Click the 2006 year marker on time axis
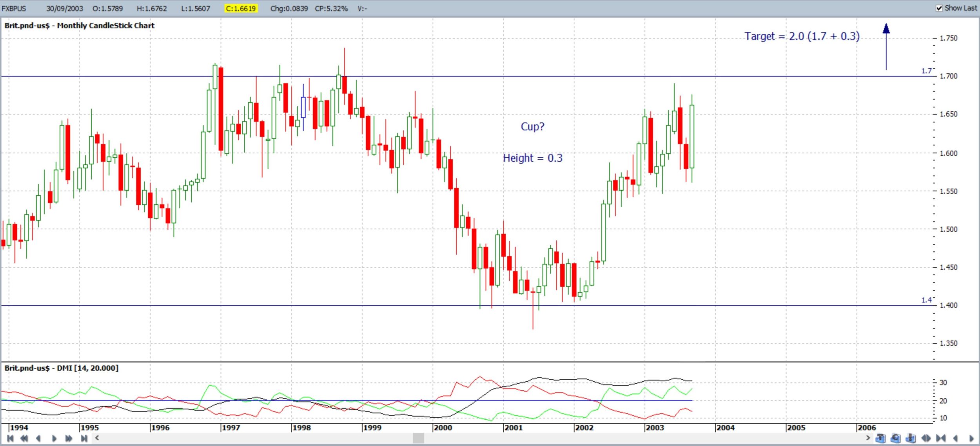 [866, 428]
